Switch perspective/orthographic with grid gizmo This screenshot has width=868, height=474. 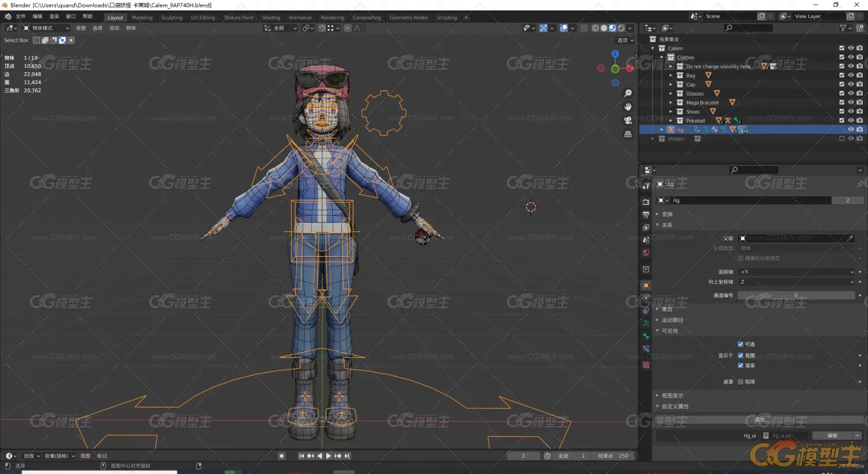[x=628, y=134]
